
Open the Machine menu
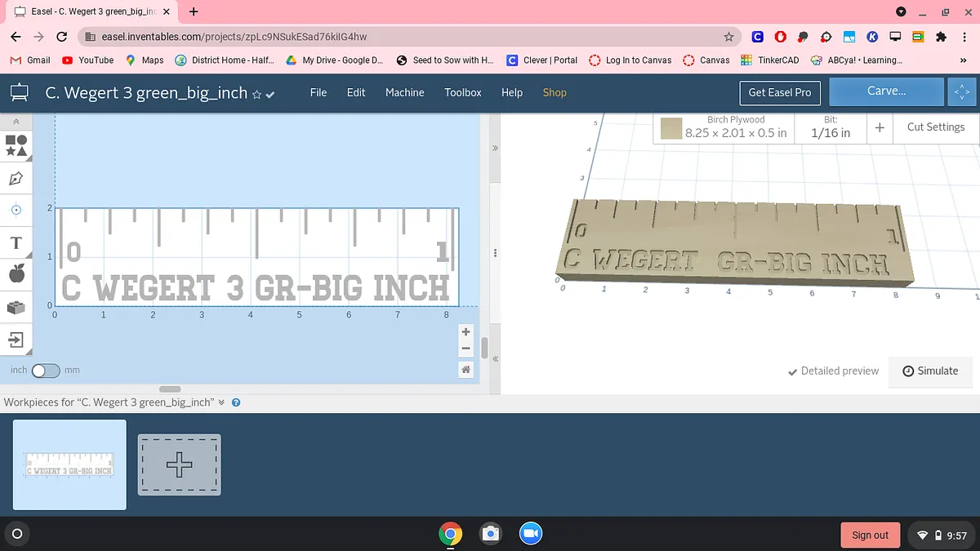(x=404, y=92)
